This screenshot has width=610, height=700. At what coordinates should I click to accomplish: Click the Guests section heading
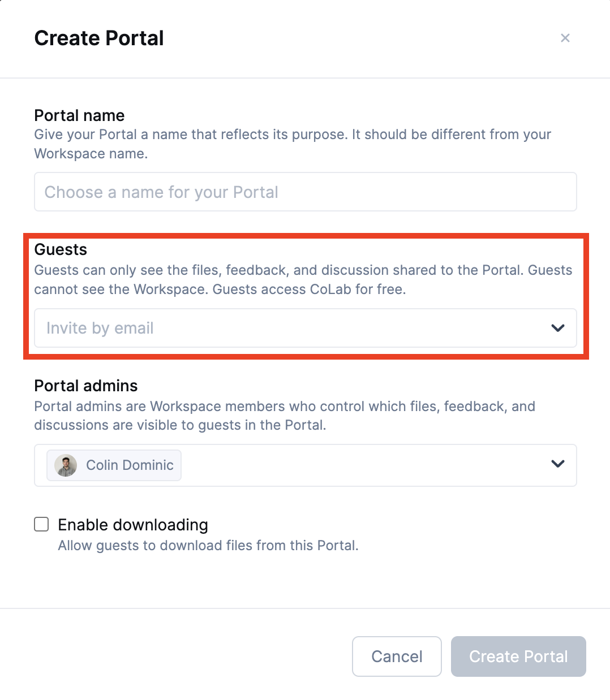click(61, 249)
